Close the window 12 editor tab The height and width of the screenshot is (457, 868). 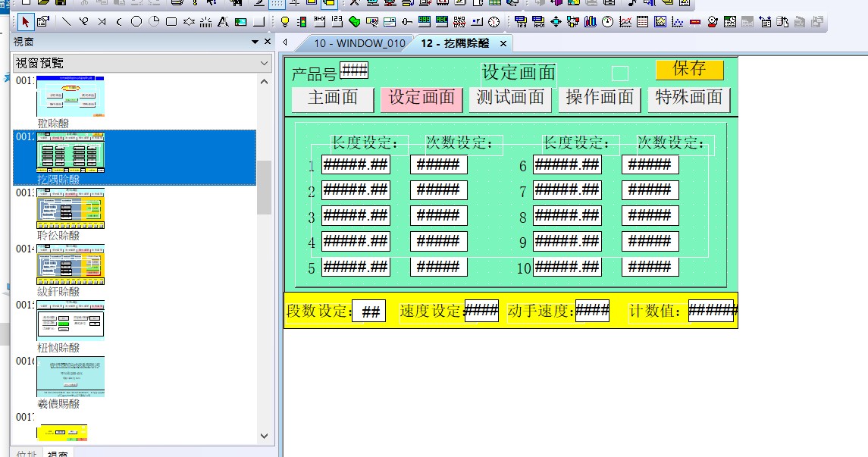(x=503, y=43)
